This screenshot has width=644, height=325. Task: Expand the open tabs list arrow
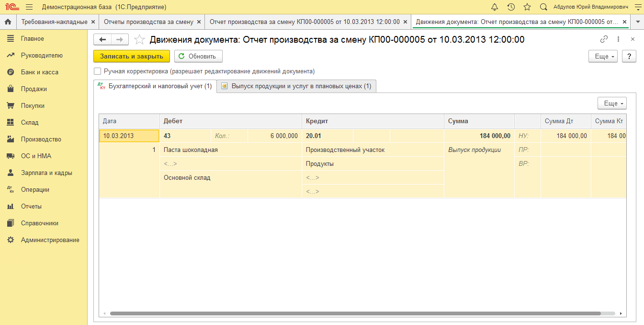[637, 22]
